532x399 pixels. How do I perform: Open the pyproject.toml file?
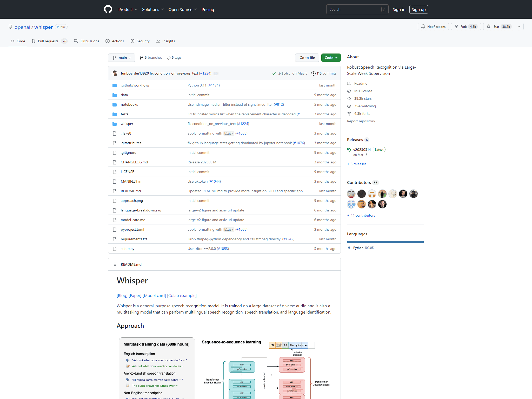coord(132,229)
